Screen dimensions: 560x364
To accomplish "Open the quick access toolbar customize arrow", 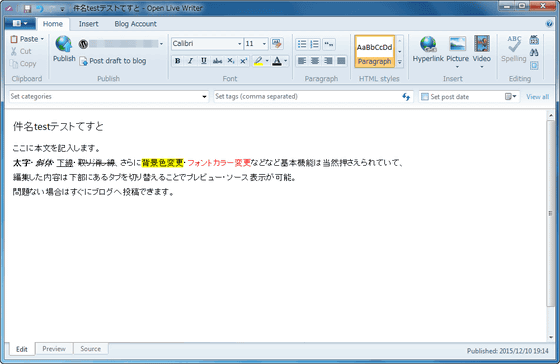I will (62, 9).
